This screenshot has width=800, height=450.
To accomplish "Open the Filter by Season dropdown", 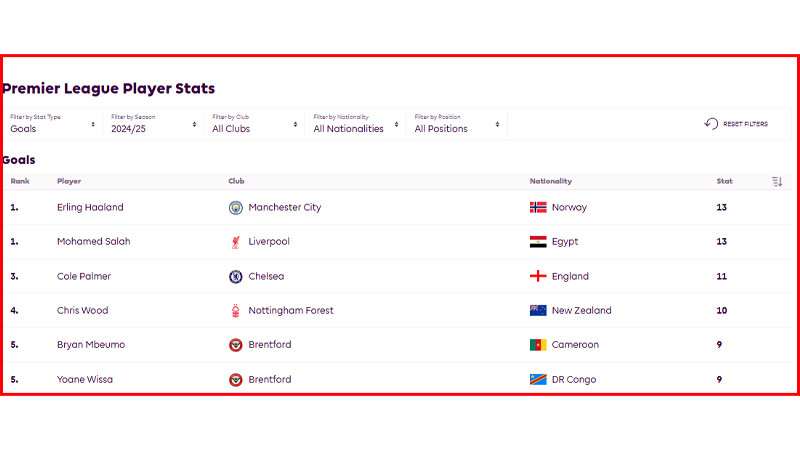I will tap(153, 124).
